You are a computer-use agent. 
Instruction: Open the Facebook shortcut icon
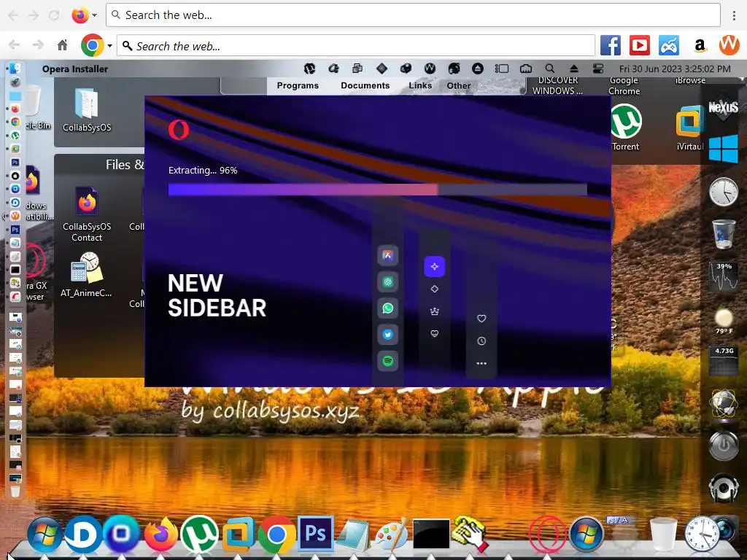point(611,46)
